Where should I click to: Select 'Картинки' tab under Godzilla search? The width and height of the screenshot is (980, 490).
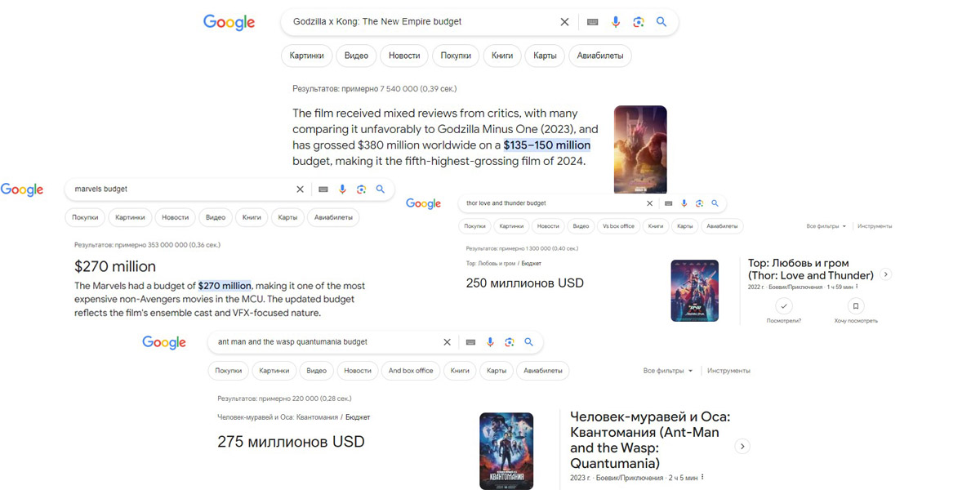[307, 56]
